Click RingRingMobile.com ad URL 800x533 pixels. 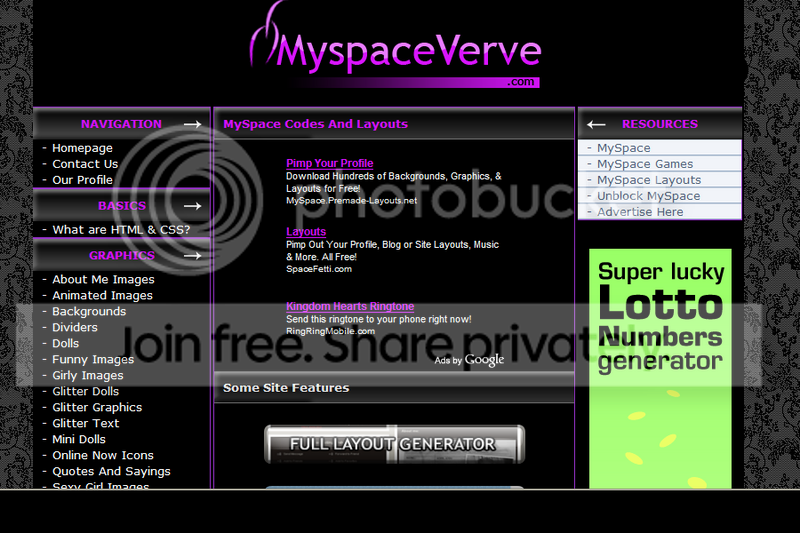pyautogui.click(x=331, y=331)
